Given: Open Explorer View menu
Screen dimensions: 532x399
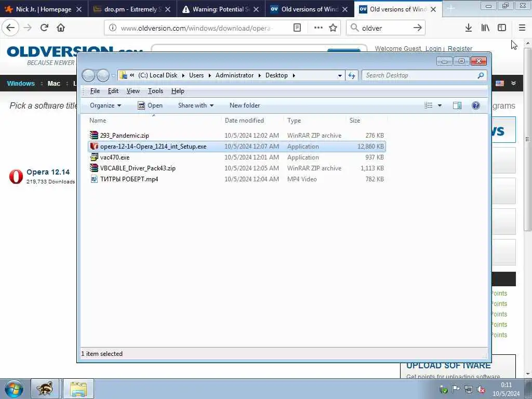Looking at the screenshot, I should click(x=133, y=91).
